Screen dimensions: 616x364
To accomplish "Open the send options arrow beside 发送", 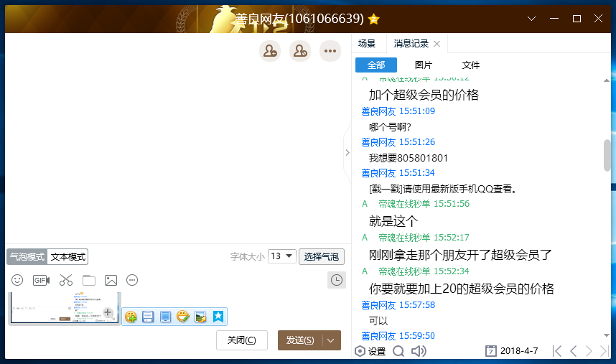I will [x=331, y=340].
